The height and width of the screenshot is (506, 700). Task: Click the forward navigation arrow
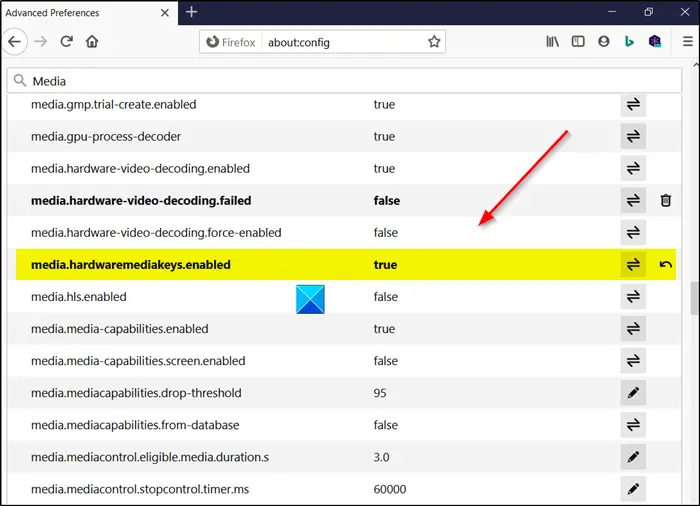pyautogui.click(x=41, y=42)
